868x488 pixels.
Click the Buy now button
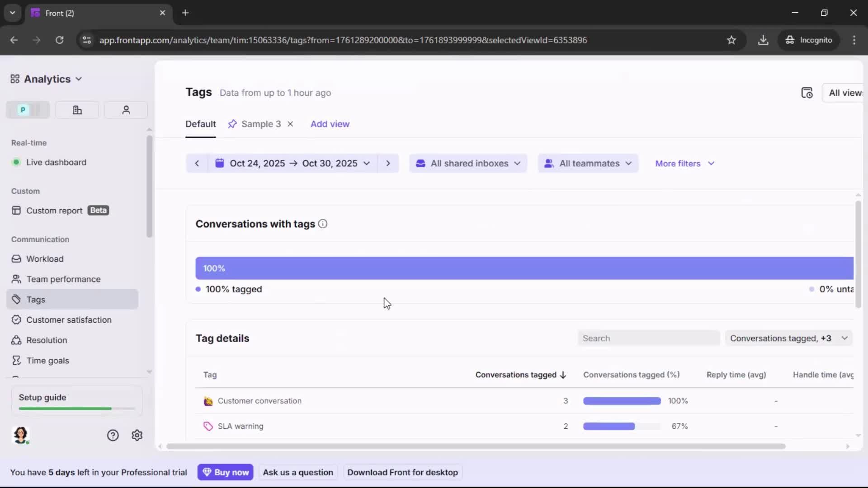(x=226, y=472)
